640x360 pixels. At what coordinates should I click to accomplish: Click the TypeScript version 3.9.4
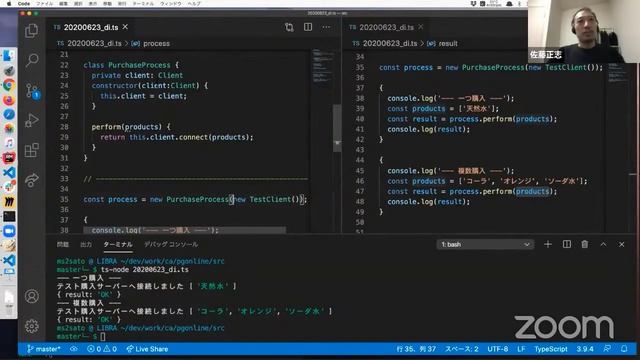click(x=585, y=349)
